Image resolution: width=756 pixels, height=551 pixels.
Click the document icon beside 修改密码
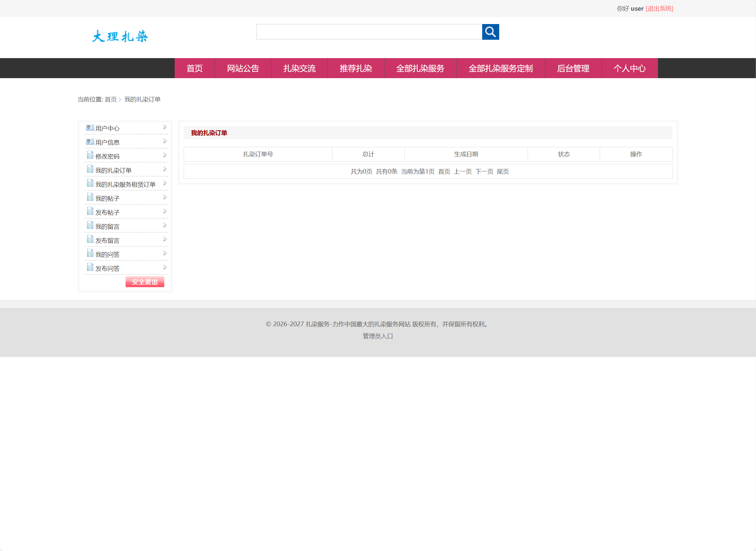[x=90, y=155]
